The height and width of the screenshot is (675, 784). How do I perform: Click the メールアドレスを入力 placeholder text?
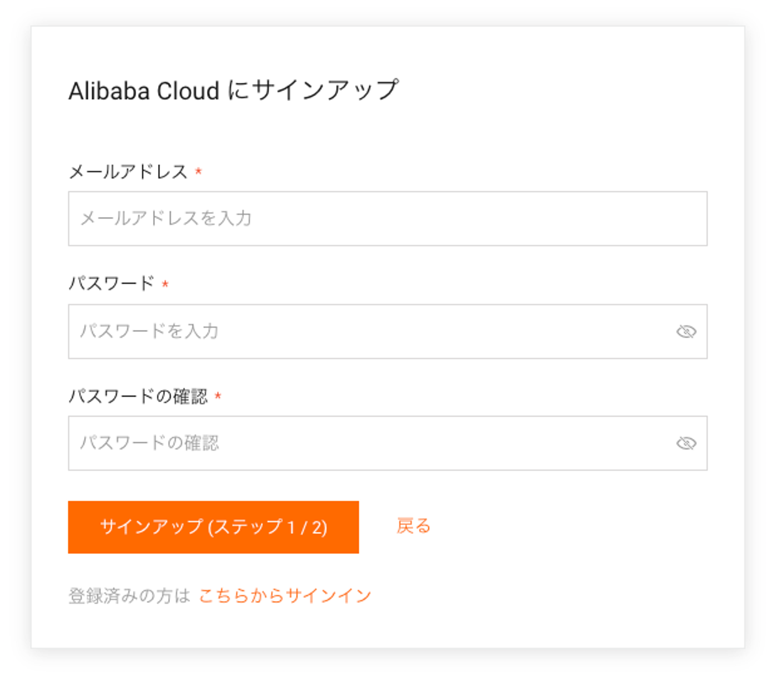166,218
